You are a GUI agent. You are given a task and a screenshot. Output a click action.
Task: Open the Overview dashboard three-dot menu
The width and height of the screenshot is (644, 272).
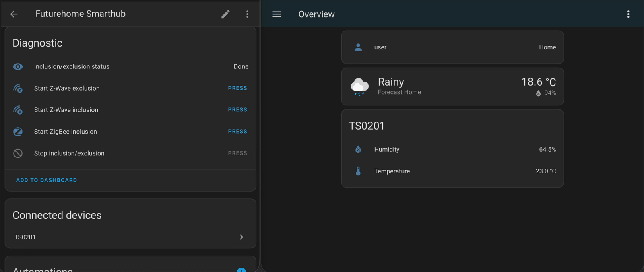coord(628,14)
